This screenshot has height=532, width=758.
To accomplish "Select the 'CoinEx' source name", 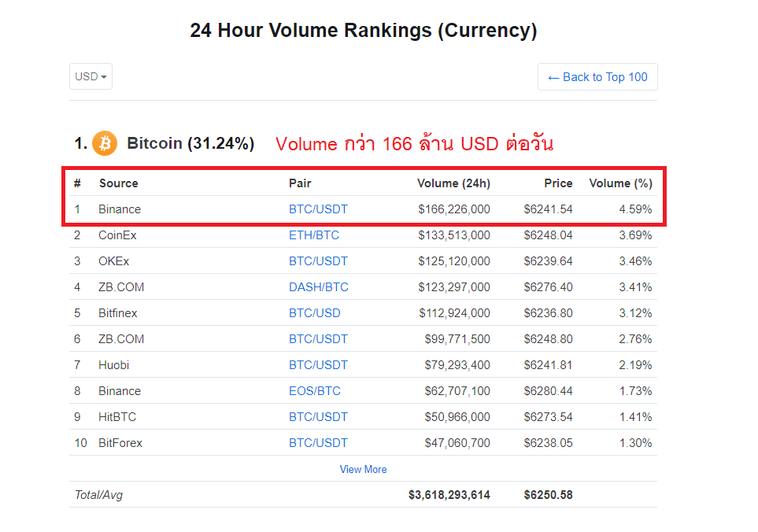I will (117, 235).
